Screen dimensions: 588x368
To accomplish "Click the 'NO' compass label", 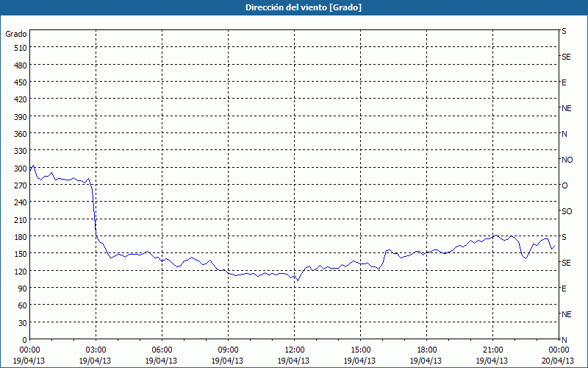I will click(567, 160).
